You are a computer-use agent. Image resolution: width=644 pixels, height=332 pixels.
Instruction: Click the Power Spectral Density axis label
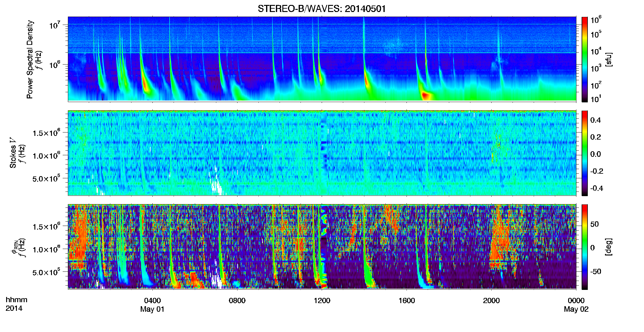30,59
